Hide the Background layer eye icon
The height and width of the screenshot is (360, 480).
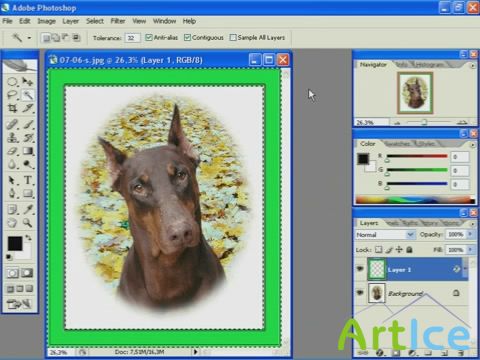pyautogui.click(x=360, y=293)
